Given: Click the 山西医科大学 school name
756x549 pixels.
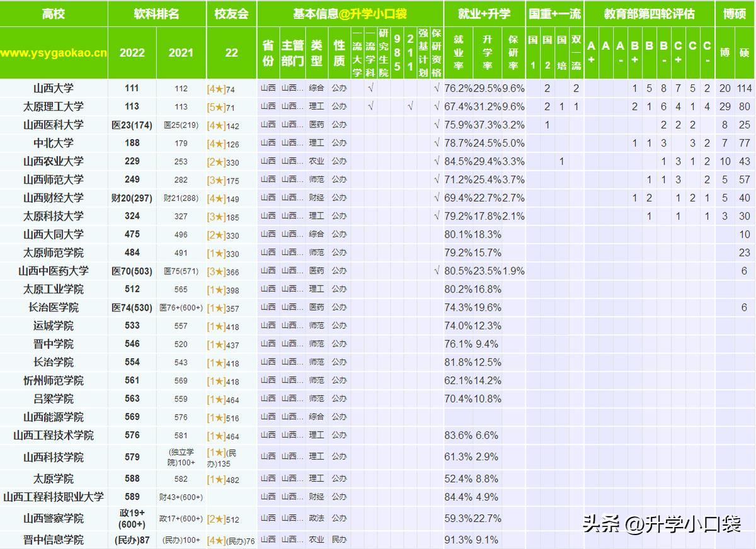Looking at the screenshot, I should (54, 125).
